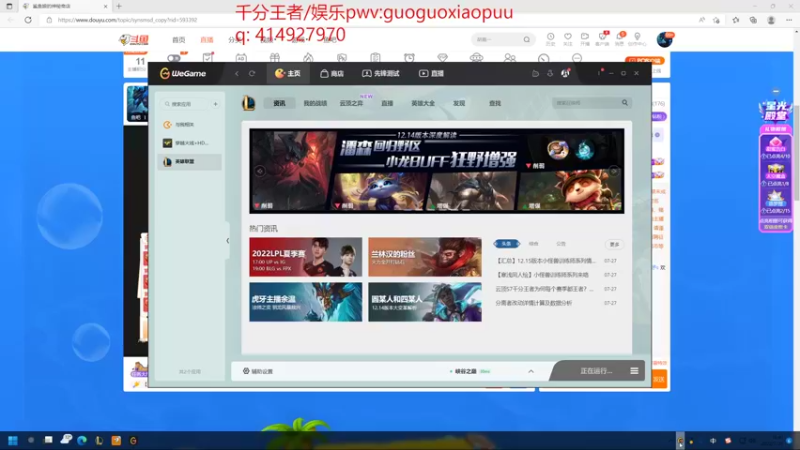Open the 【汇总】12.15版本 news link

click(x=545, y=261)
